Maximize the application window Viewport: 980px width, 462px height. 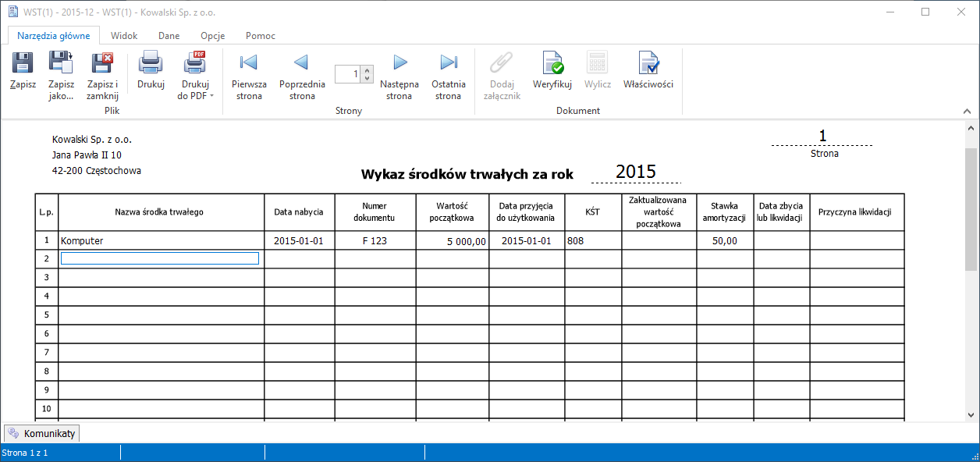[925, 12]
